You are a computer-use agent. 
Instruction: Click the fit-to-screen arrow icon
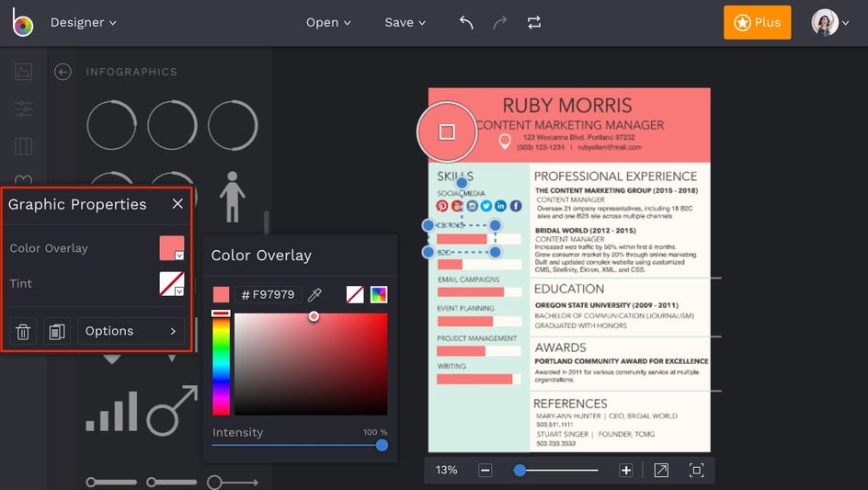click(x=661, y=470)
